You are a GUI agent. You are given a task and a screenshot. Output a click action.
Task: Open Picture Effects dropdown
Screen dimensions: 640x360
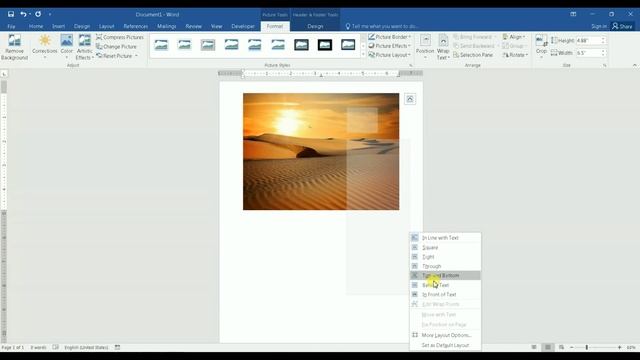coord(390,46)
